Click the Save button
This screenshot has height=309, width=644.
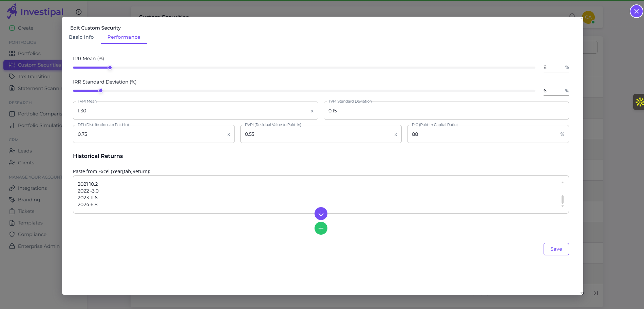click(x=556, y=249)
